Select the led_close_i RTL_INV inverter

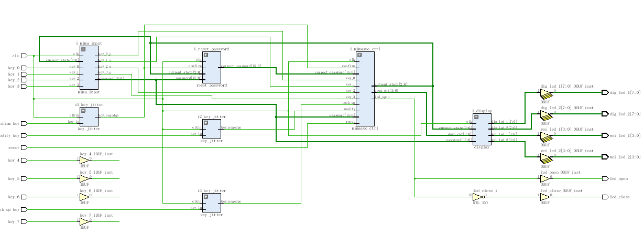pos(477,197)
